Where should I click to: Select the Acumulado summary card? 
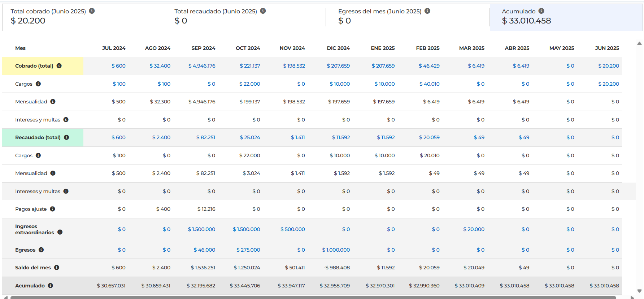click(x=566, y=17)
